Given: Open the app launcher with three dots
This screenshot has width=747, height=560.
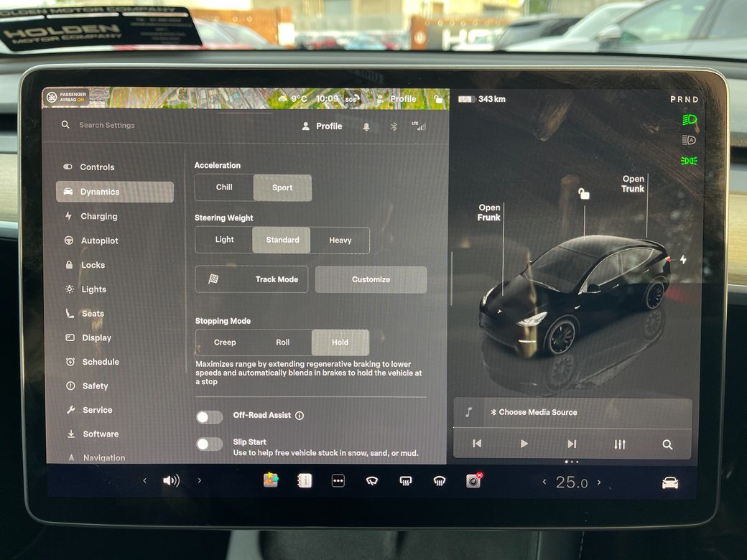Looking at the screenshot, I should tap(338, 481).
